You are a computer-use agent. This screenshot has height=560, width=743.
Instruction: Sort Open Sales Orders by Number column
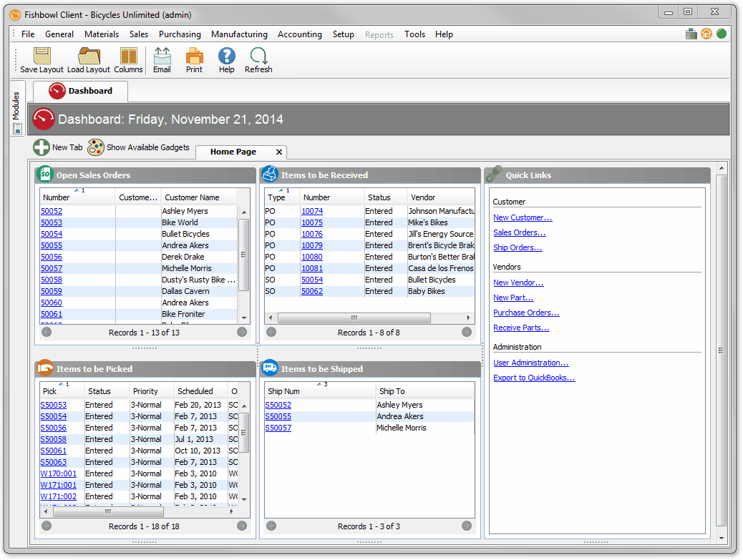click(x=78, y=197)
